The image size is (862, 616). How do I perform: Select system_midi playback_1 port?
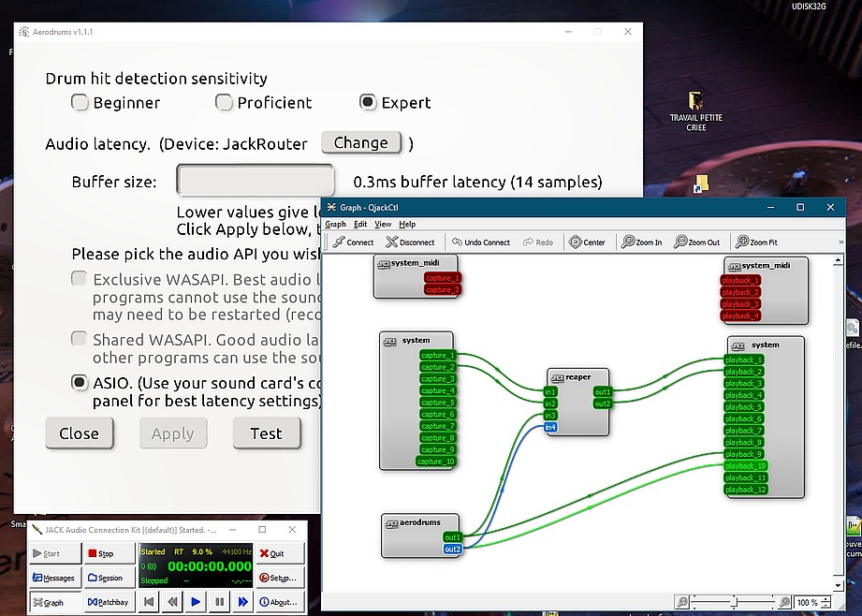pos(740,281)
